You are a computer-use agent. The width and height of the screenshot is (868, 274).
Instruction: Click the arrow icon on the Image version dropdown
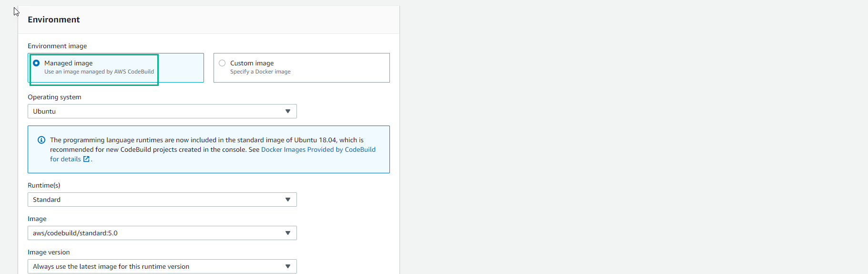click(x=288, y=266)
